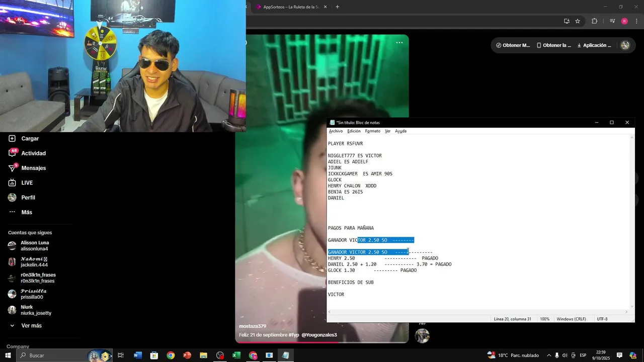Open Chrome extensions puzzle icon
This screenshot has height=362, width=644.
594,21
